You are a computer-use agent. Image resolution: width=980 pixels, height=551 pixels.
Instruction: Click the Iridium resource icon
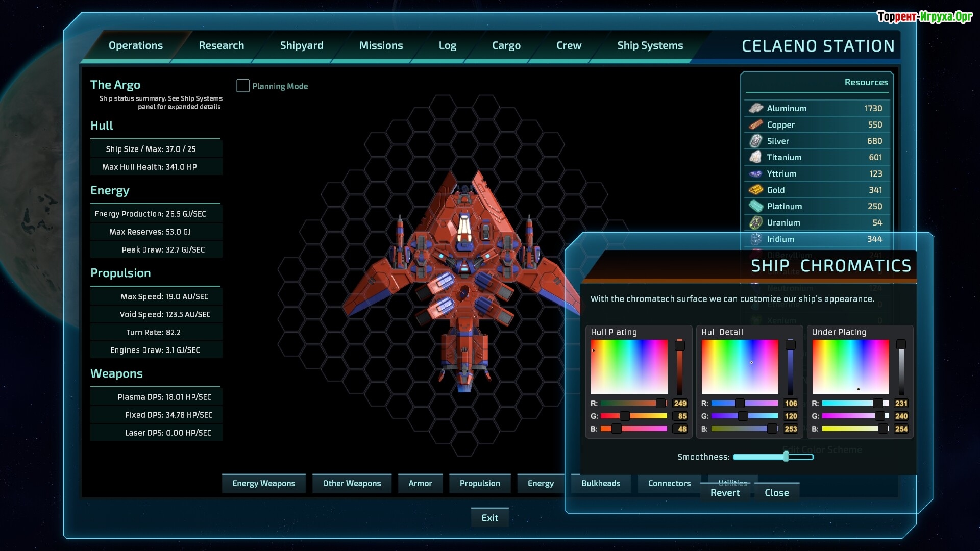(755, 239)
